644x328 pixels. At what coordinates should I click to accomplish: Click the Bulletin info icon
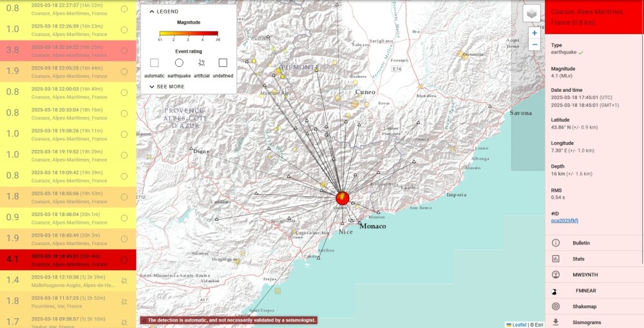click(x=556, y=243)
